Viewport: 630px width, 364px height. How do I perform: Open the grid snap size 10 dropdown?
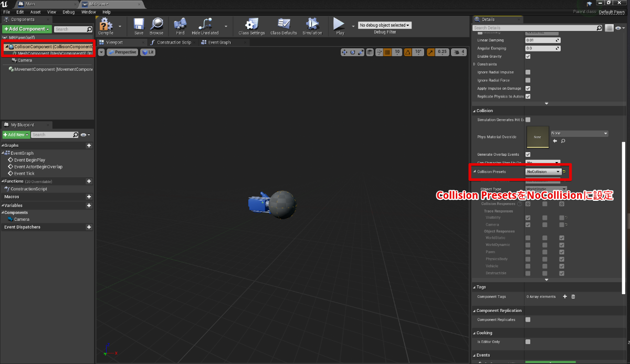click(x=397, y=52)
